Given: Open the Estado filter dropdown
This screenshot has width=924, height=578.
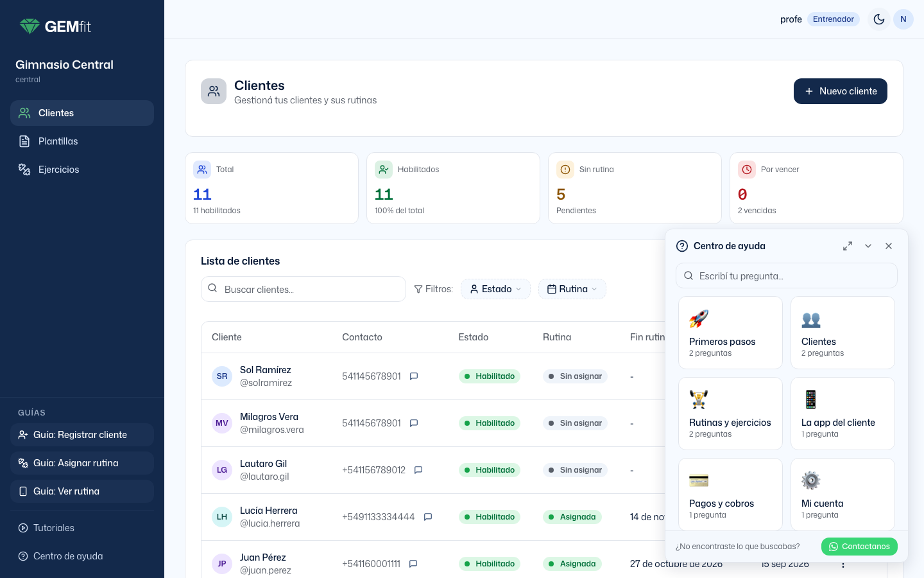Looking at the screenshot, I should click(x=495, y=289).
